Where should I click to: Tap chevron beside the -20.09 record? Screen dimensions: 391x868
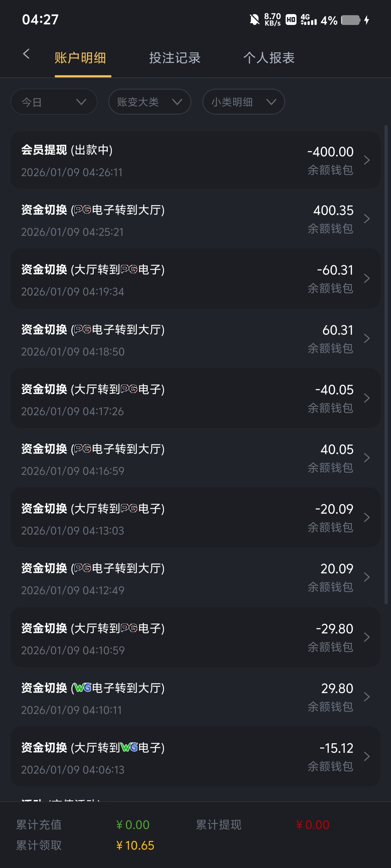click(367, 518)
